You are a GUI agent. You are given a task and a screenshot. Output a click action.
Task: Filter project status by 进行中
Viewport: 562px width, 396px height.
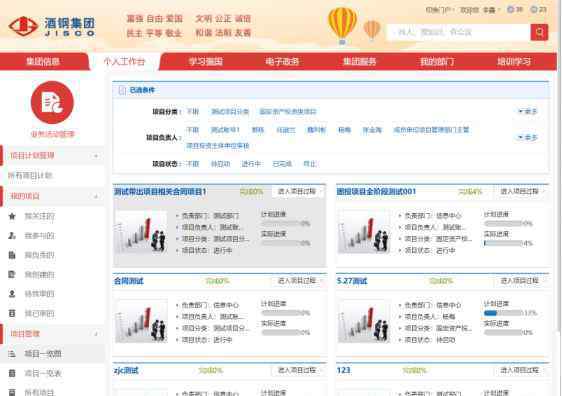click(251, 164)
